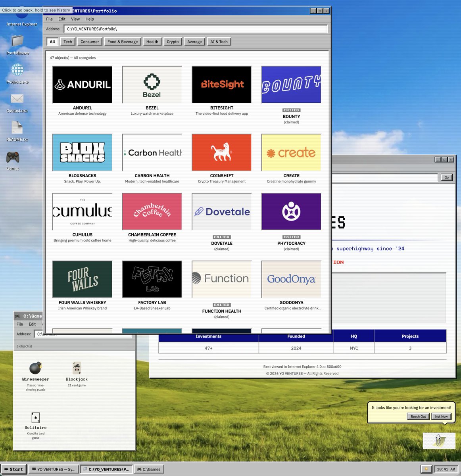This screenshot has height=476, width=461.
Task: Click the Founded column header
Action: [296, 336]
